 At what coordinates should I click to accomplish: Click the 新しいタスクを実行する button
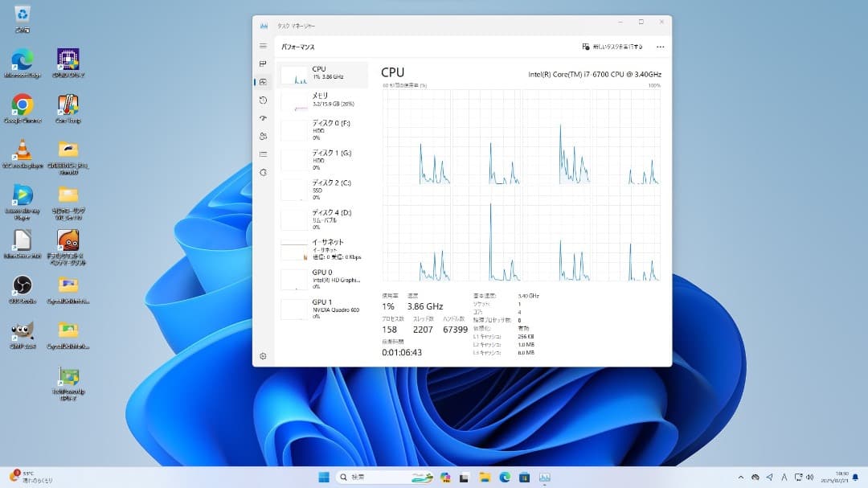614,47
